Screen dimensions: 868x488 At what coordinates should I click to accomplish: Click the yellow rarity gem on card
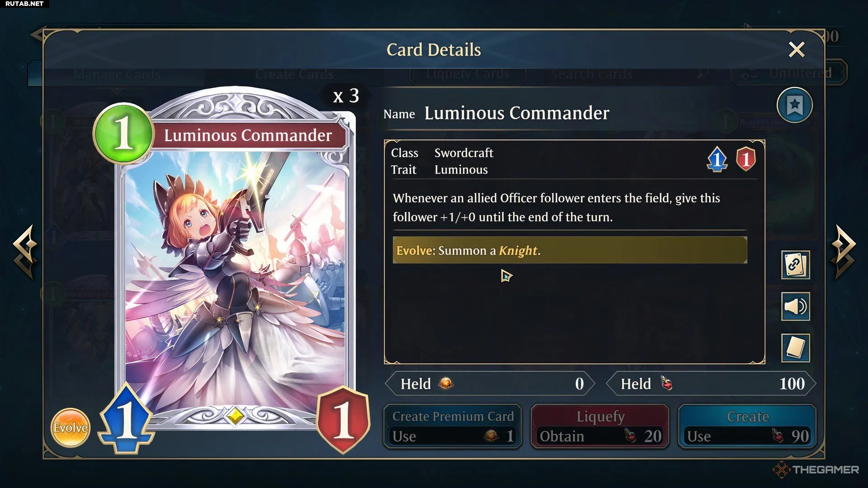point(235,415)
